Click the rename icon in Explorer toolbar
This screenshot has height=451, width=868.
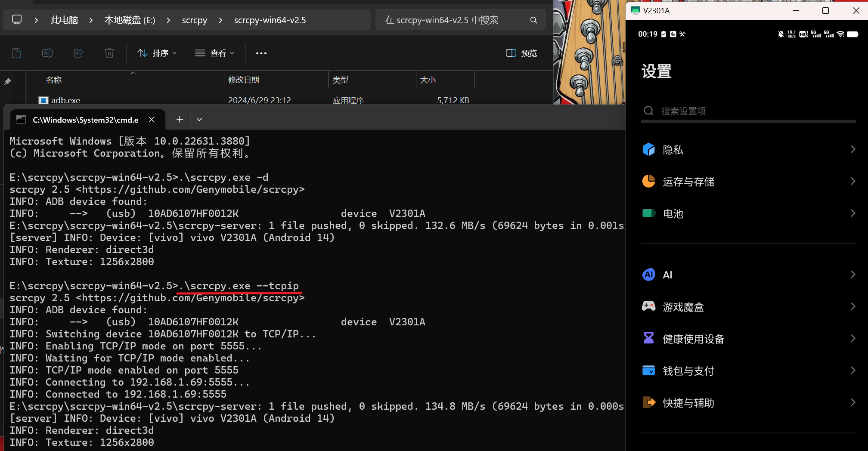(x=47, y=53)
